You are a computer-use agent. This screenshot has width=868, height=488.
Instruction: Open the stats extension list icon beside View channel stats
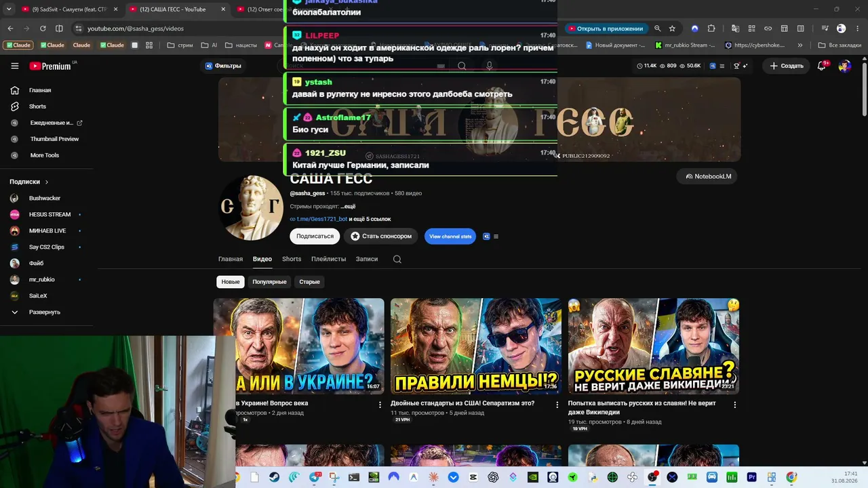(x=496, y=237)
